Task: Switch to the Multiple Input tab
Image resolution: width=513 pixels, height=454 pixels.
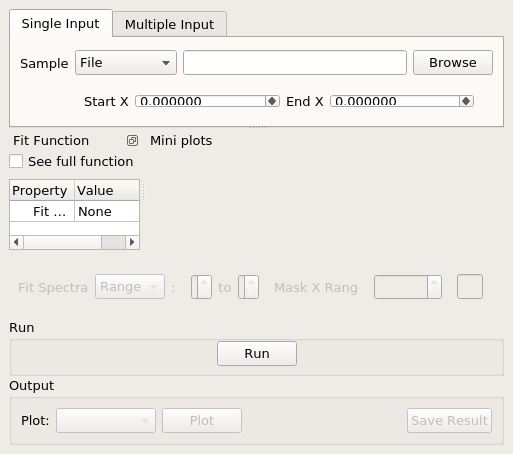Action: [170, 24]
